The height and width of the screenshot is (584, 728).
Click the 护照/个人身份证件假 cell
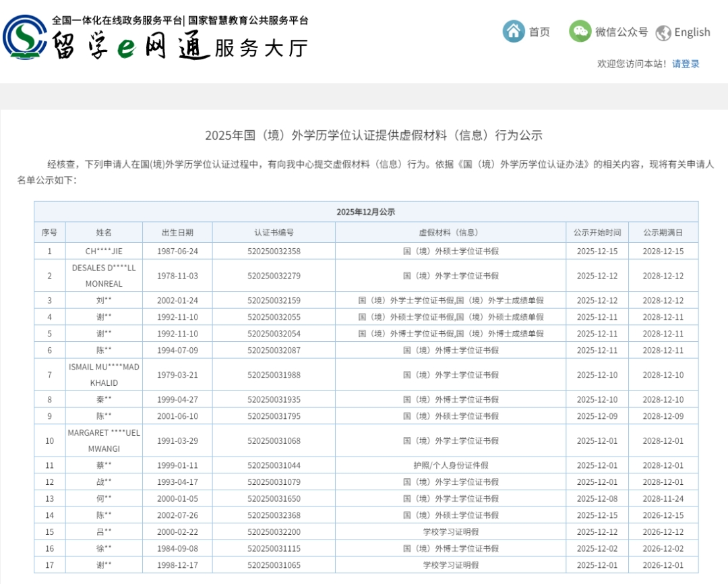pos(450,465)
